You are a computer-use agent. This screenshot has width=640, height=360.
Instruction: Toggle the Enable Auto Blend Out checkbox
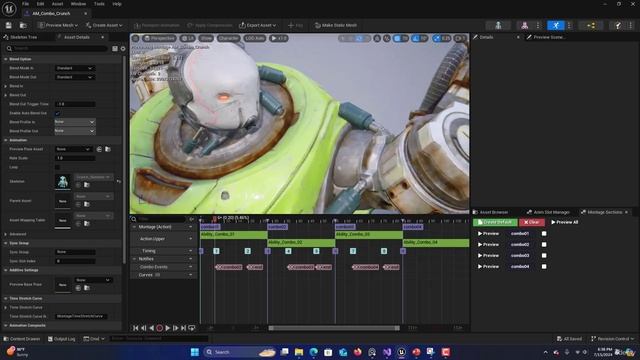coord(57,113)
